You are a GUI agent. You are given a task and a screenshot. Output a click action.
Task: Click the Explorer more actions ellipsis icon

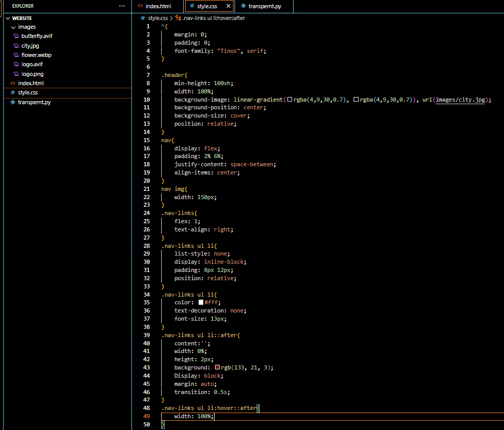(122, 6)
